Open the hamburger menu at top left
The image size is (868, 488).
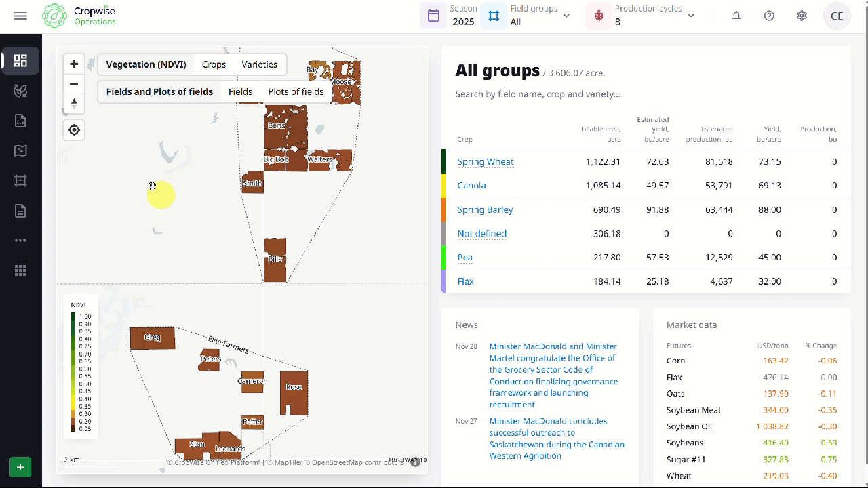[20, 16]
